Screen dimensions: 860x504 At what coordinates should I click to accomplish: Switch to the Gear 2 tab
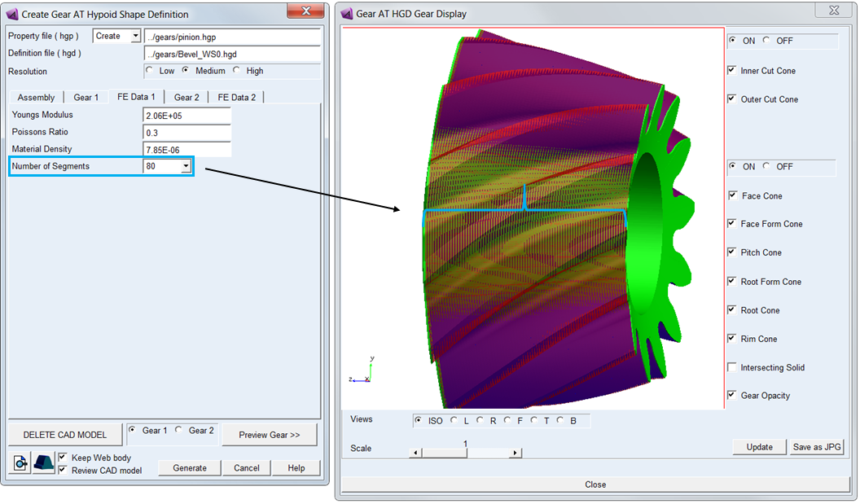186,97
